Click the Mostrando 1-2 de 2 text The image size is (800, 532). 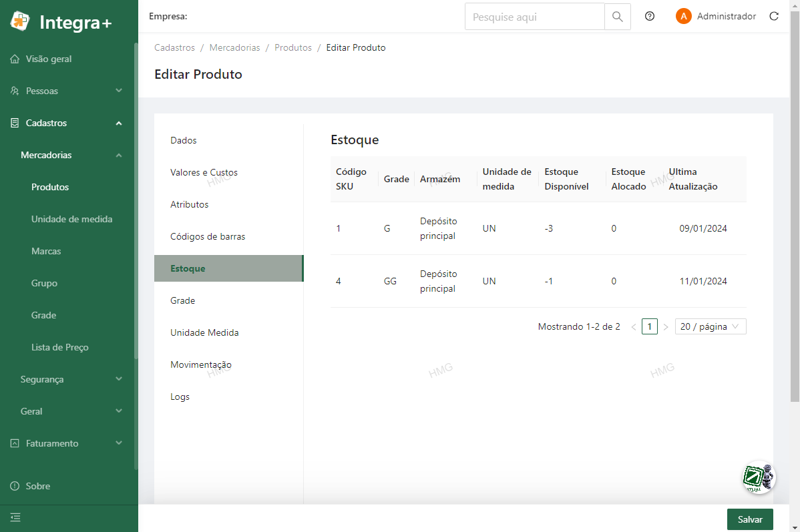pyautogui.click(x=579, y=326)
